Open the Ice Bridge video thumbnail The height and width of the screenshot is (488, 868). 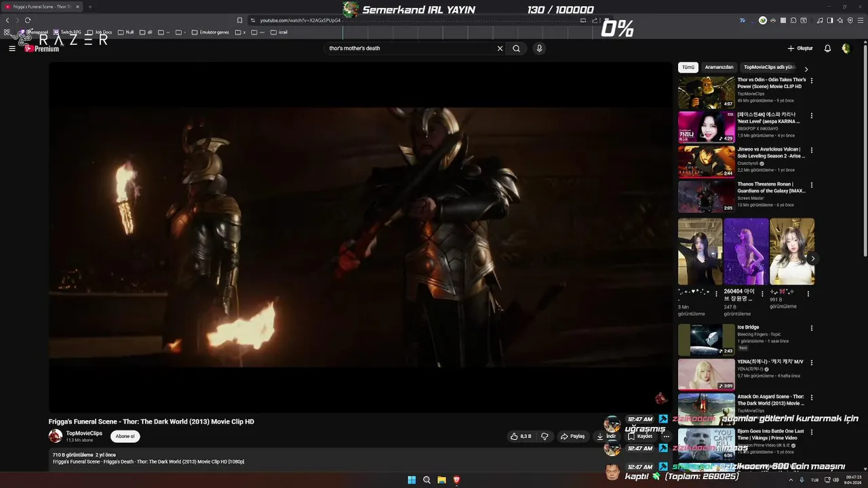(707, 340)
